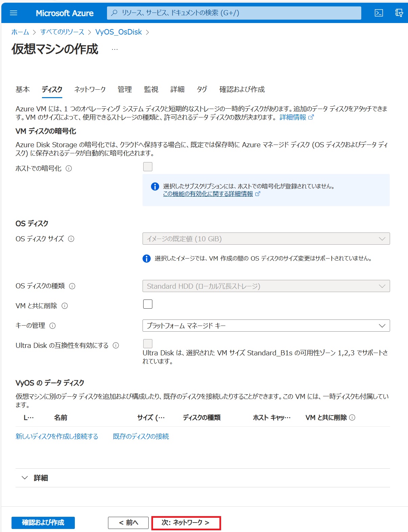Open この機能の有効化に関する詳細情報 link

coord(208,194)
